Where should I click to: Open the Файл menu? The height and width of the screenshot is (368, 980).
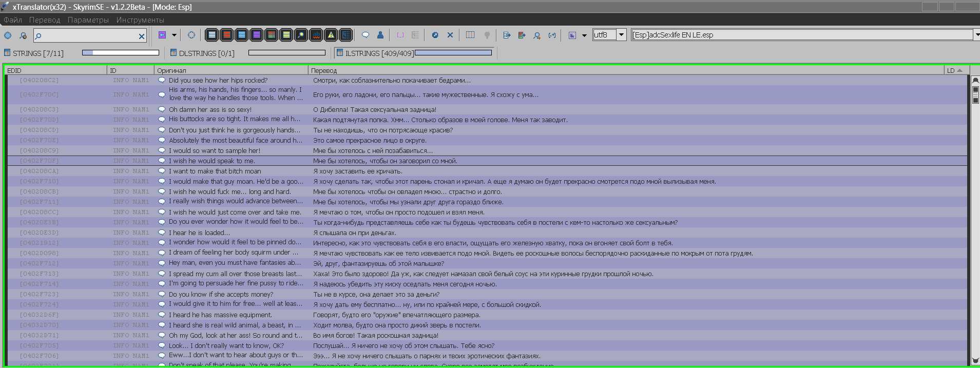click(x=13, y=20)
